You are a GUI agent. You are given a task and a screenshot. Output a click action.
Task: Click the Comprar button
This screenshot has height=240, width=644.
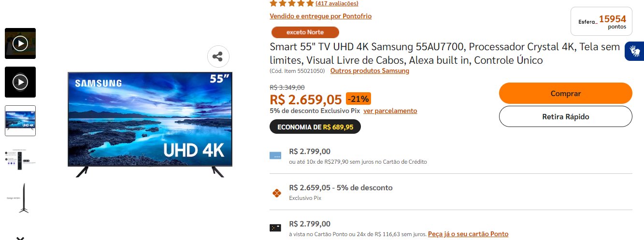(565, 93)
